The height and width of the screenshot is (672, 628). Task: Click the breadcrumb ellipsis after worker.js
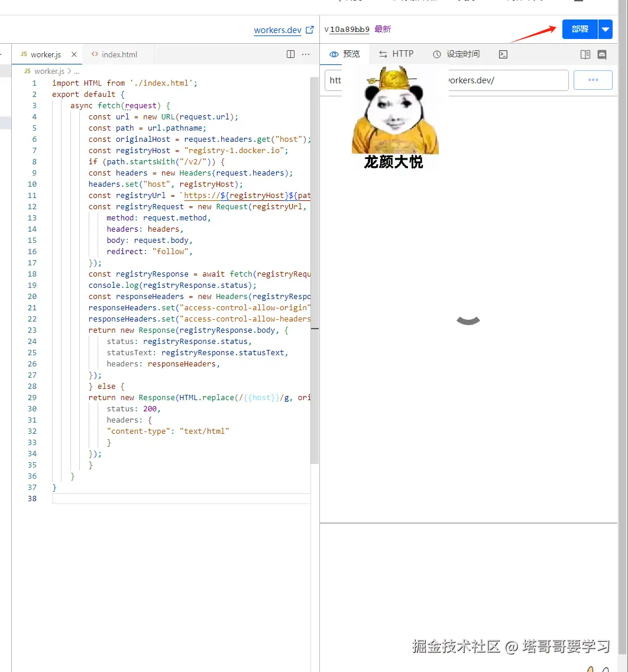click(77, 72)
